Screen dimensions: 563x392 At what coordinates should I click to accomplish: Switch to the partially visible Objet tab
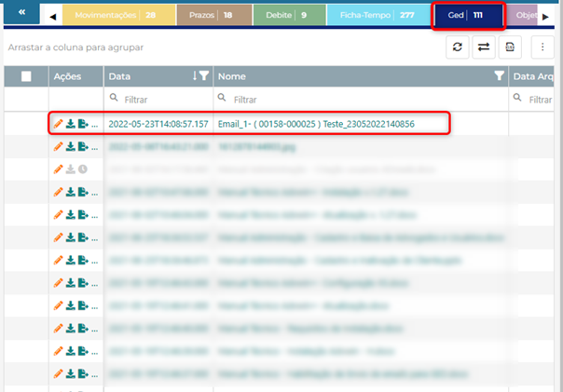coord(524,15)
